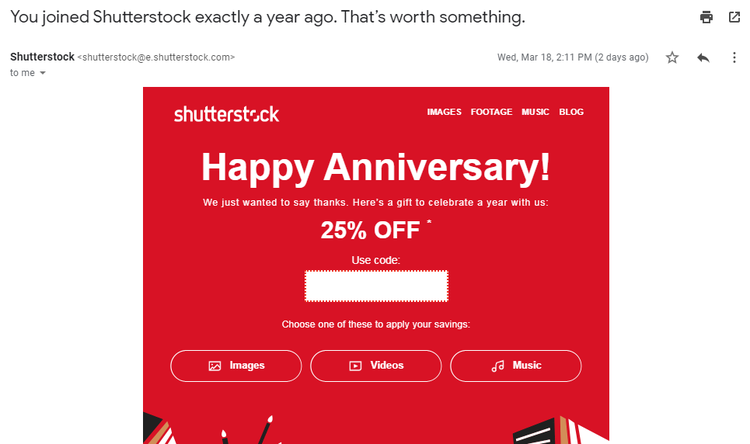Click the white promo code box
This screenshot has height=444, width=750.
(x=376, y=286)
